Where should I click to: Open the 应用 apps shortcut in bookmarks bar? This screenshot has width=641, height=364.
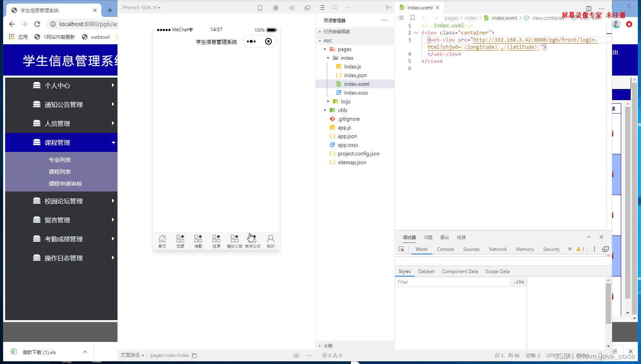(x=18, y=37)
